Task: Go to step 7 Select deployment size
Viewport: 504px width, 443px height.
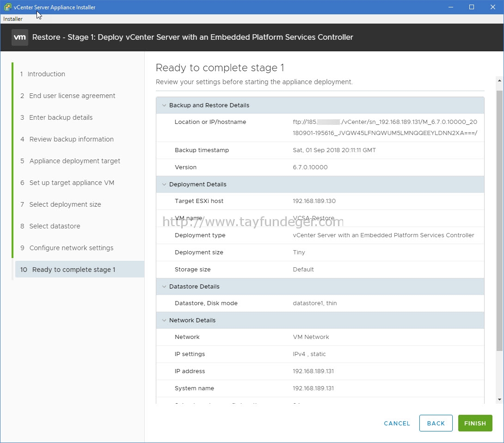Action: click(61, 204)
